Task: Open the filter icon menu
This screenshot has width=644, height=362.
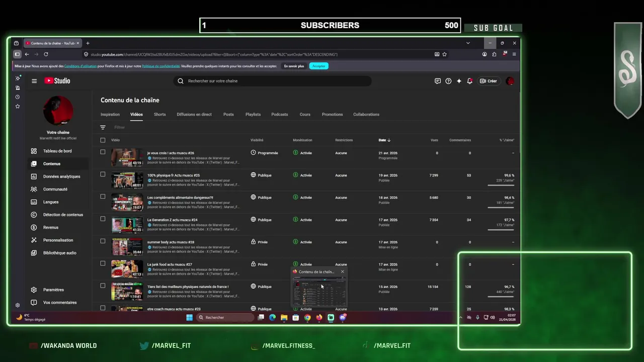Action: click(x=103, y=127)
